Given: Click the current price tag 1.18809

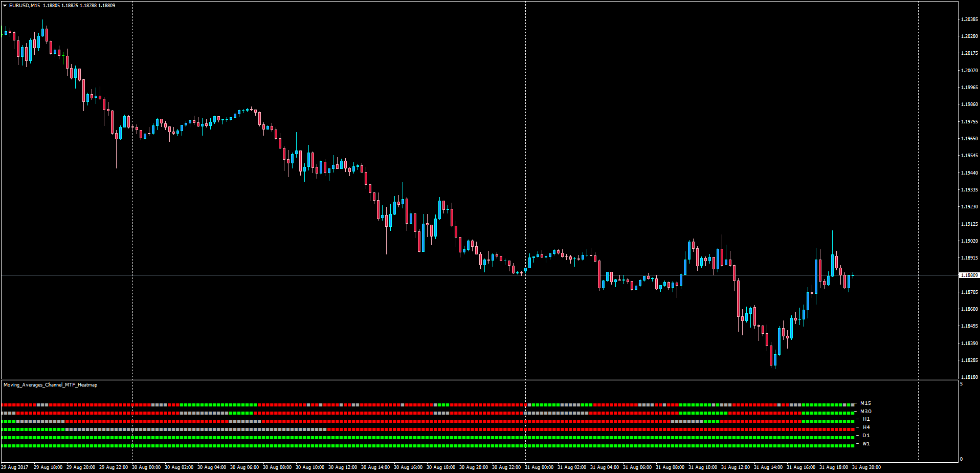Looking at the screenshot, I should tap(969, 275).
